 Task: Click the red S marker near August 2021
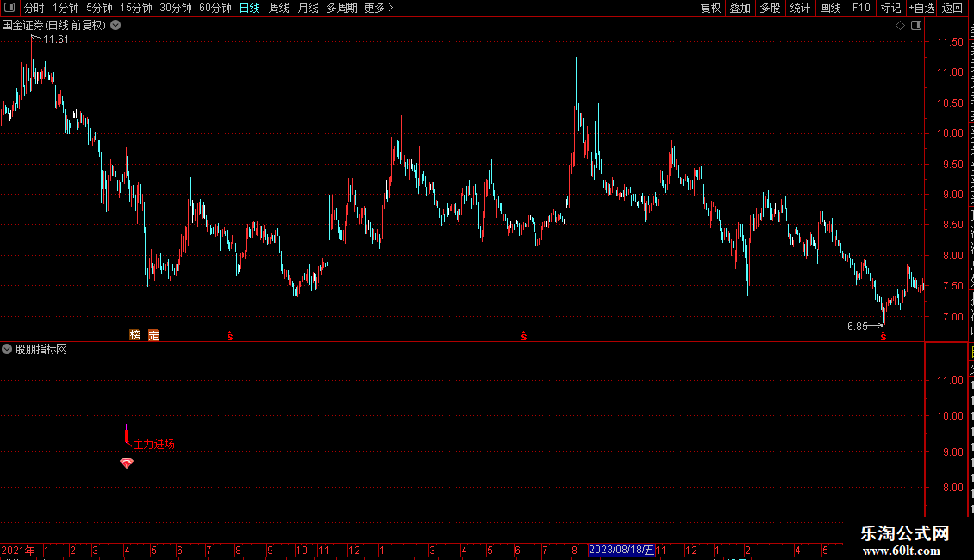230,336
